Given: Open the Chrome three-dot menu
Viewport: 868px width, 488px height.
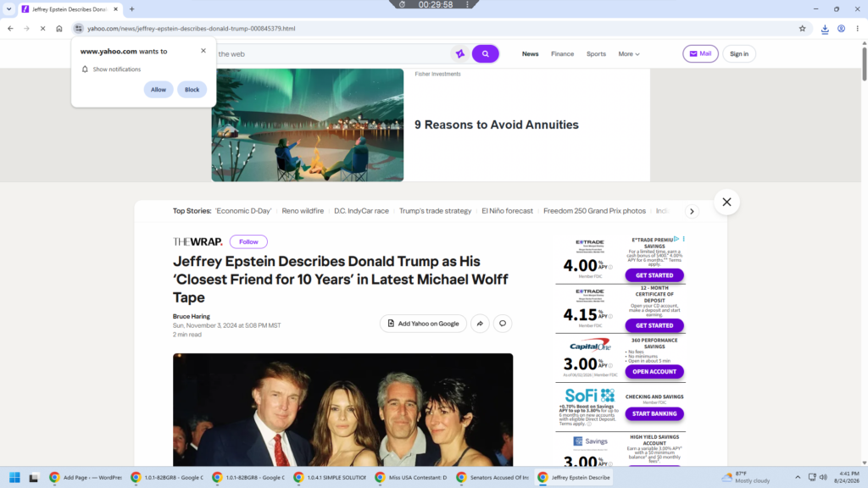Looking at the screenshot, I should (858, 28).
